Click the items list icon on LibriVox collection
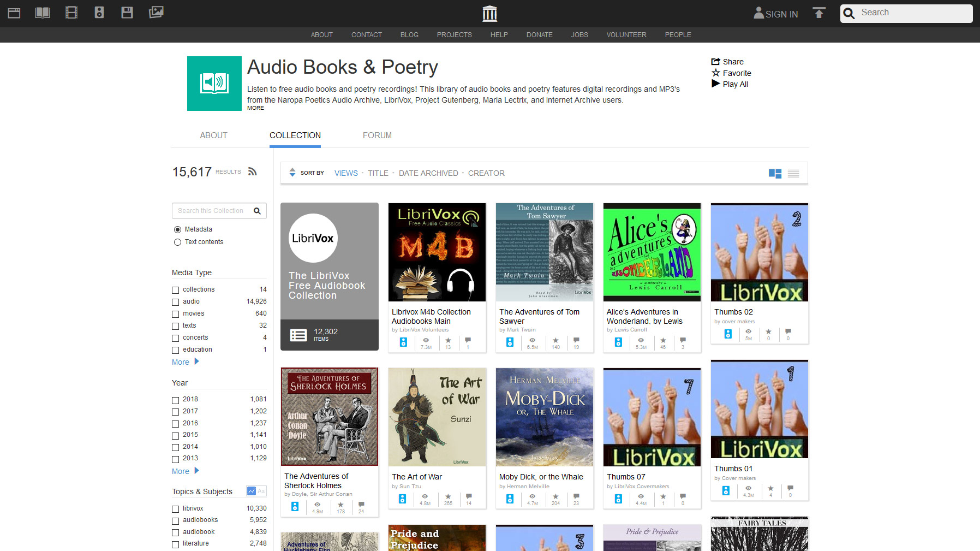980x551 pixels. pos(298,335)
